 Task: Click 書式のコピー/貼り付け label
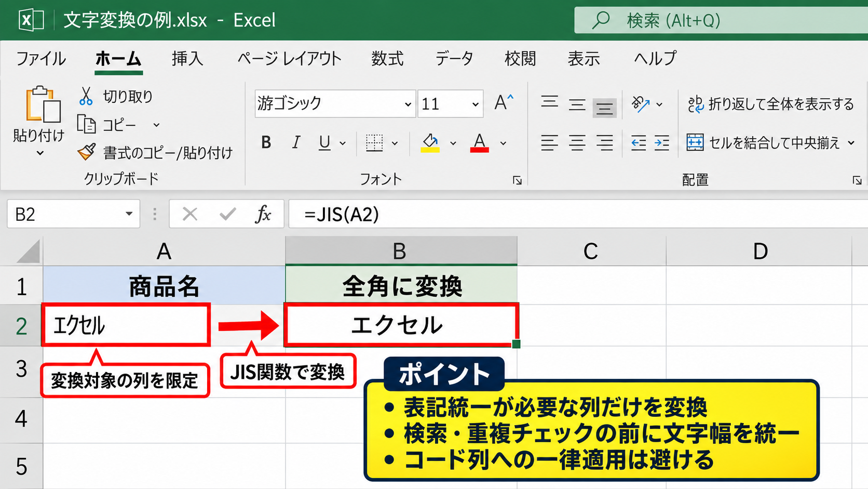click(x=168, y=152)
